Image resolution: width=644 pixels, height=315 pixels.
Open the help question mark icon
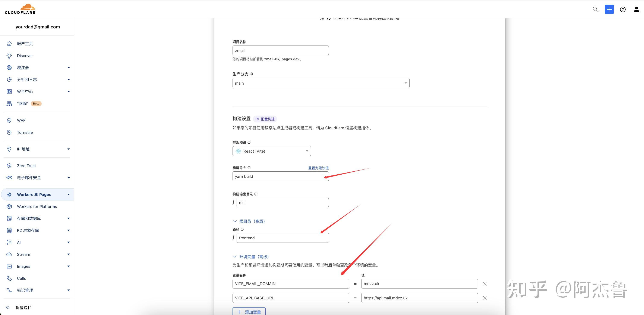tap(622, 9)
